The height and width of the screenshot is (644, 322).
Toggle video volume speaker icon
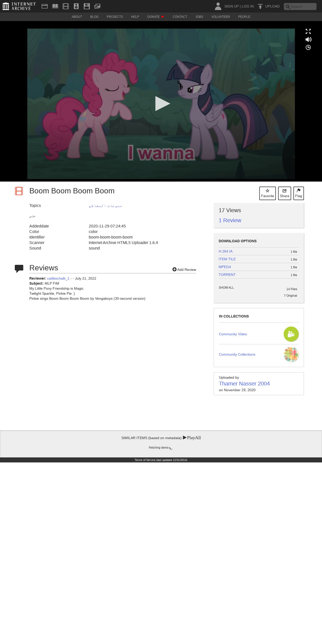click(308, 39)
